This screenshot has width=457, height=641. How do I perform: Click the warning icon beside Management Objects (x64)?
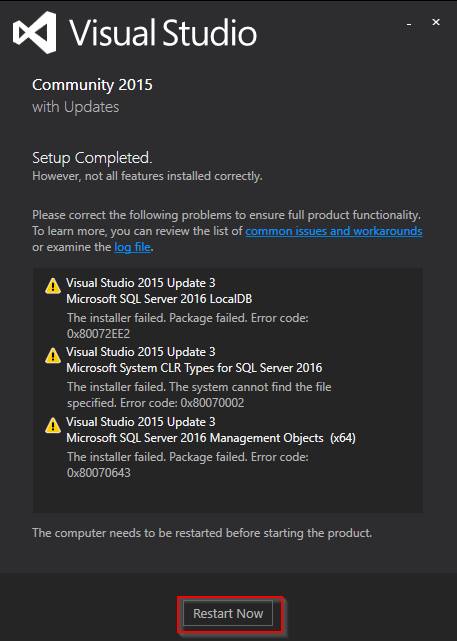coord(53,426)
